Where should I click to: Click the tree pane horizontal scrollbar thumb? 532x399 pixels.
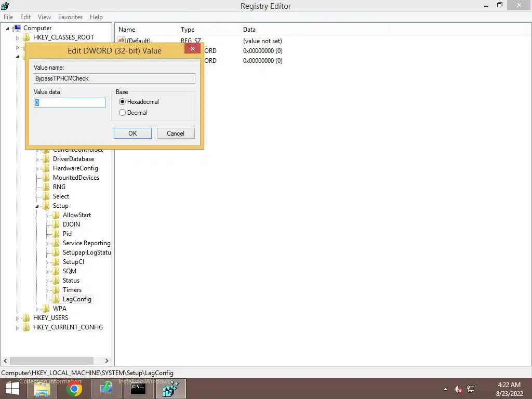51,361
